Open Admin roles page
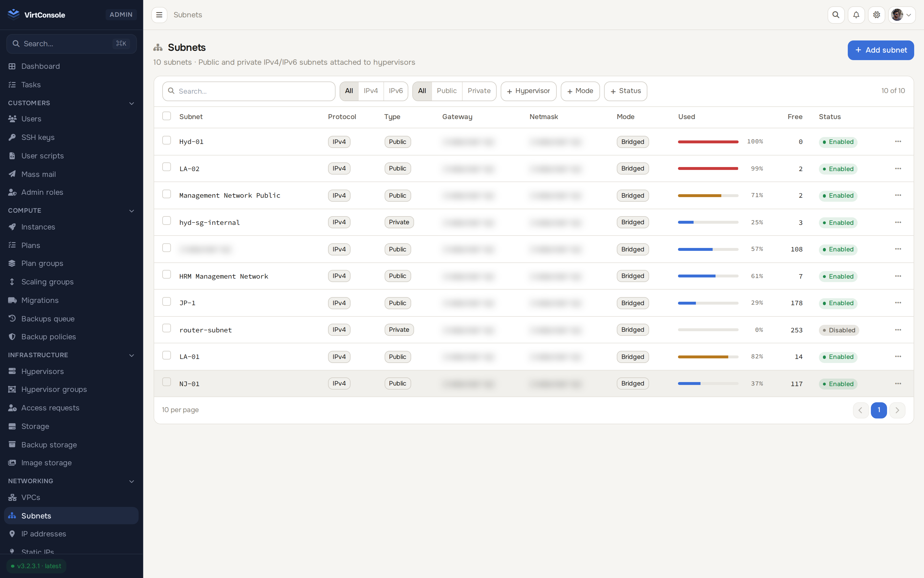 (71, 192)
